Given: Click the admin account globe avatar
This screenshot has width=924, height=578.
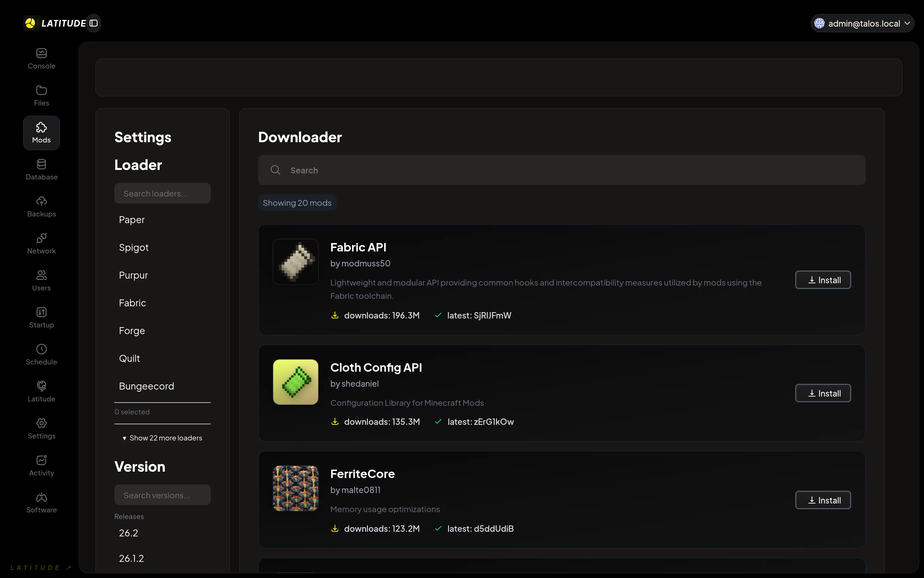Looking at the screenshot, I should 819,23.
